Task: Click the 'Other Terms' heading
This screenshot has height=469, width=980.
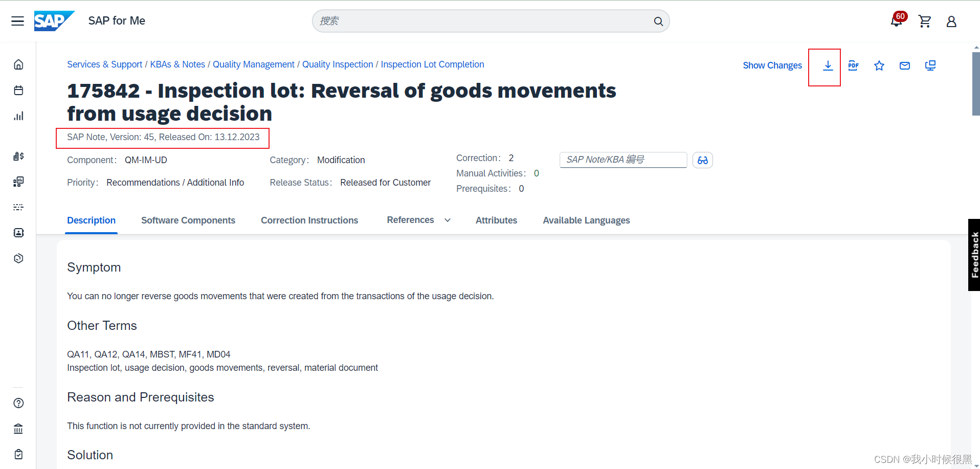Action: click(102, 326)
